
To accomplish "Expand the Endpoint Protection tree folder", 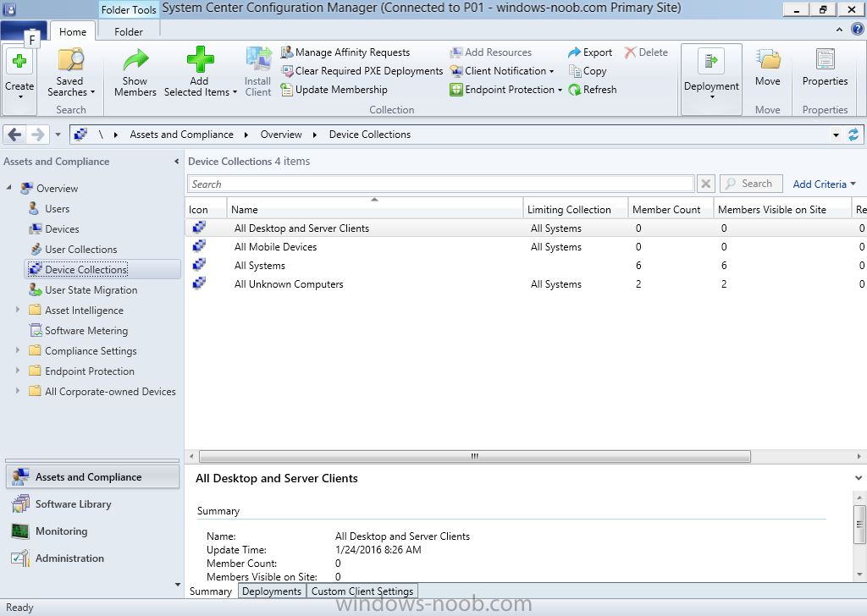I will 18,371.
